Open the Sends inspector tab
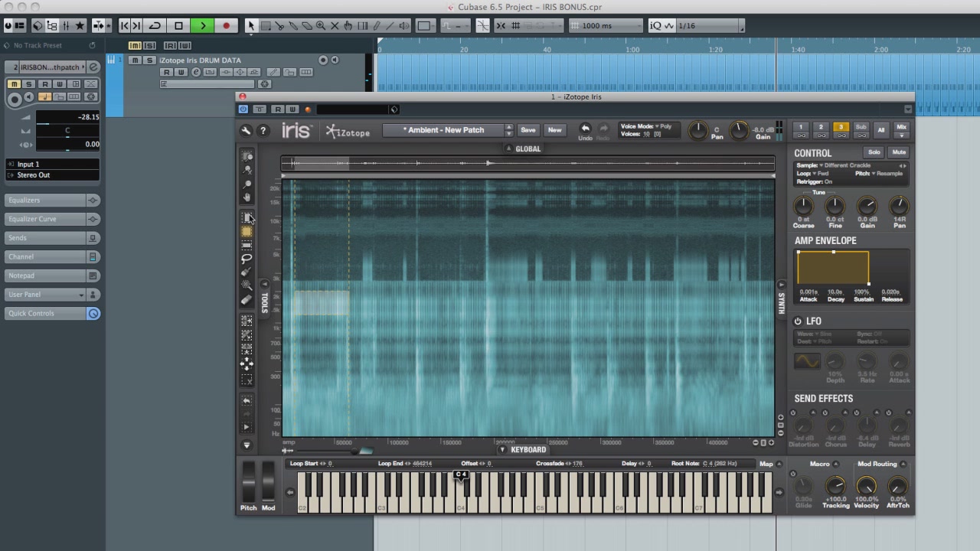This screenshot has width=980, height=551. click(x=52, y=238)
